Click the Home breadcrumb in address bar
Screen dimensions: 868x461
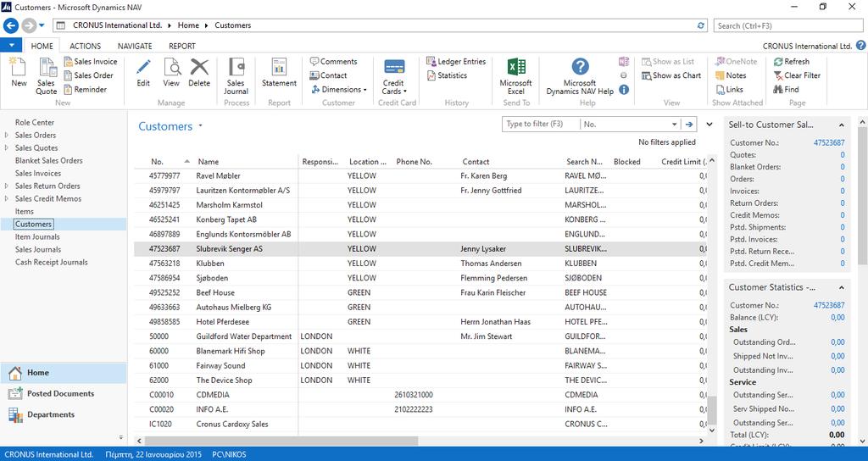point(188,25)
